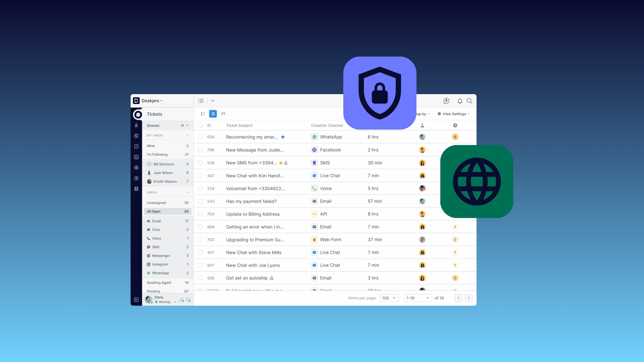
Task: Open global search magnifier
Action: pos(470,101)
